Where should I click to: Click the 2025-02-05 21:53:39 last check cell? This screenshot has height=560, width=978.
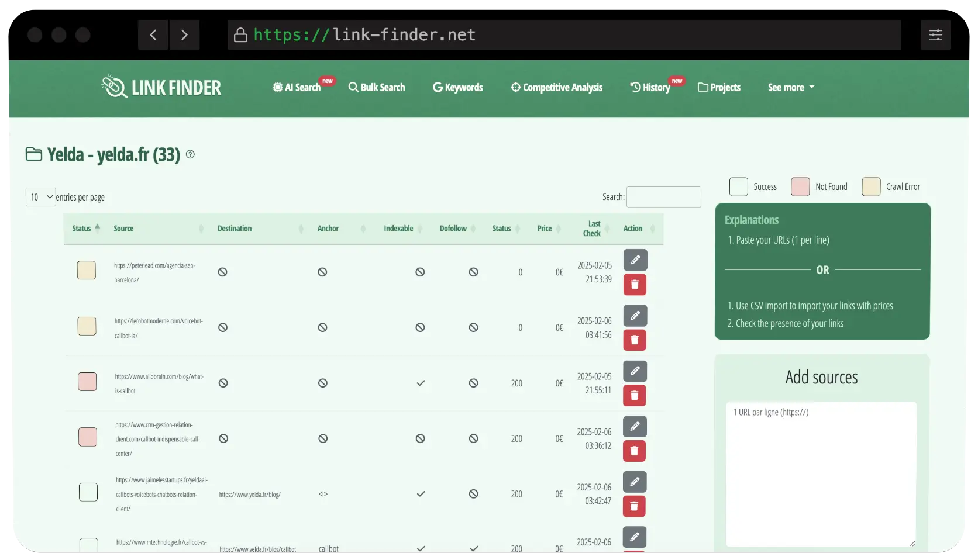594,272
